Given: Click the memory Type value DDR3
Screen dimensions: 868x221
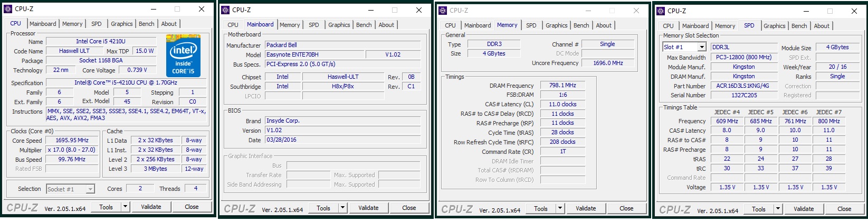Looking at the screenshot, I should pyautogui.click(x=494, y=44).
